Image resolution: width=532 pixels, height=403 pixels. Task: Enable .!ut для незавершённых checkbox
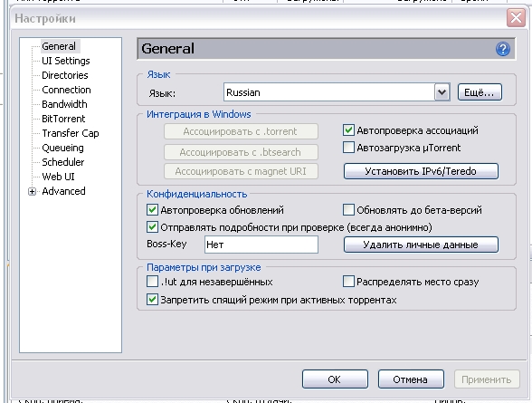(x=152, y=282)
